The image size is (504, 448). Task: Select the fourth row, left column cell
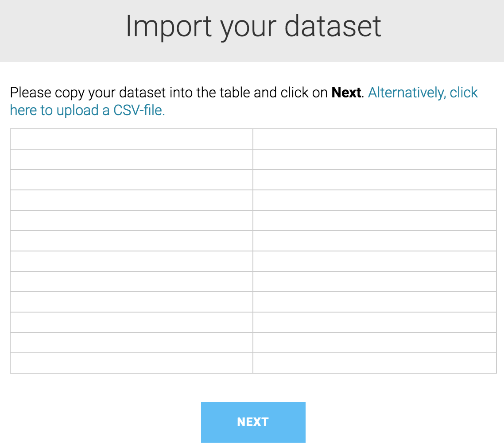pos(132,200)
